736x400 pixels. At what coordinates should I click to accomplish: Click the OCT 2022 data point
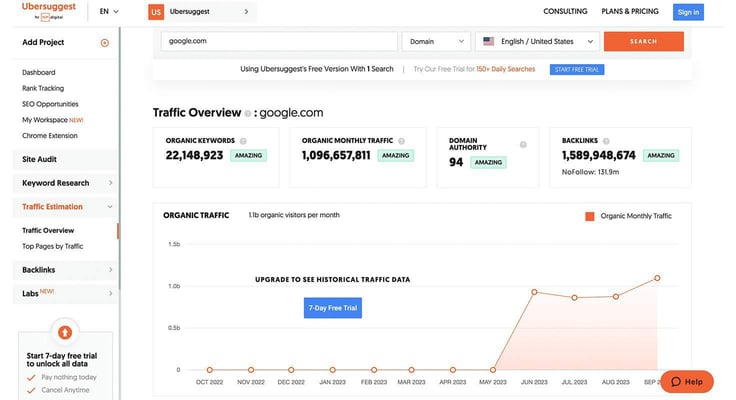click(210, 370)
